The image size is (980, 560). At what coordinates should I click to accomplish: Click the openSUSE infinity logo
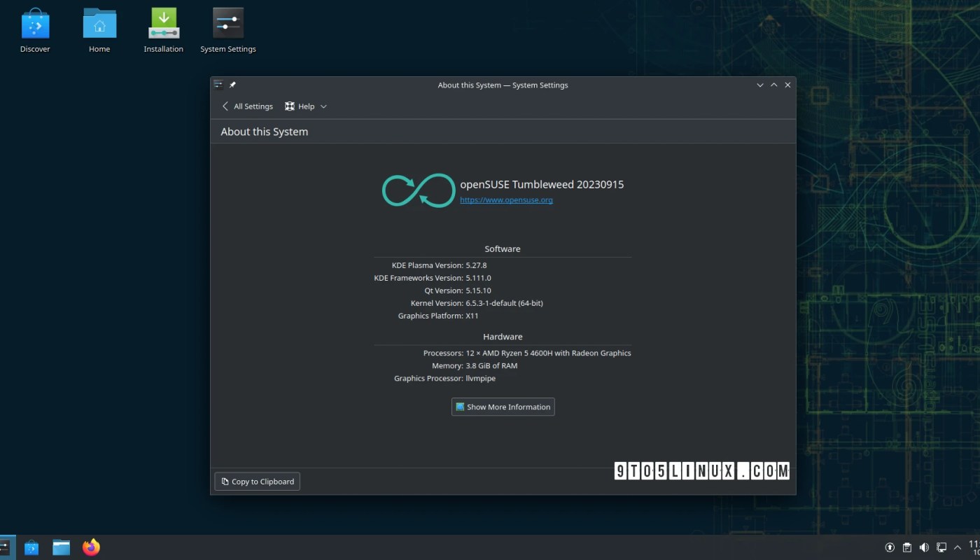(419, 190)
